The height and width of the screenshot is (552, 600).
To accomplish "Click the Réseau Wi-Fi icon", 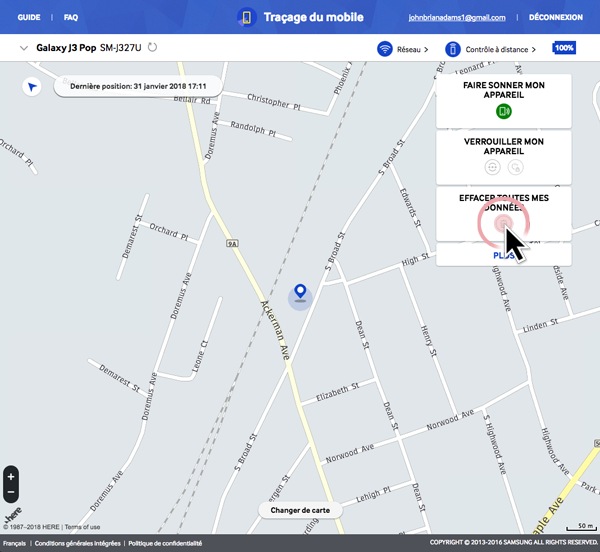I will (385, 49).
